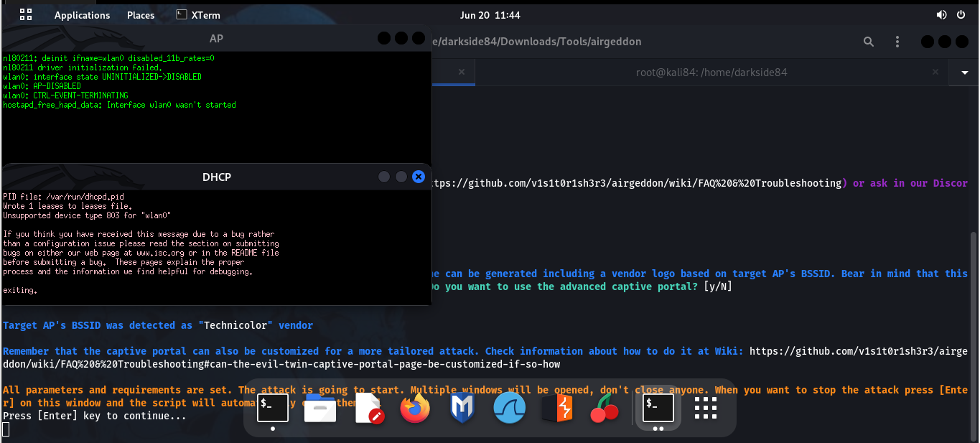Open the terminal's three-dot options menu
The height and width of the screenshot is (443, 980).
tap(897, 42)
